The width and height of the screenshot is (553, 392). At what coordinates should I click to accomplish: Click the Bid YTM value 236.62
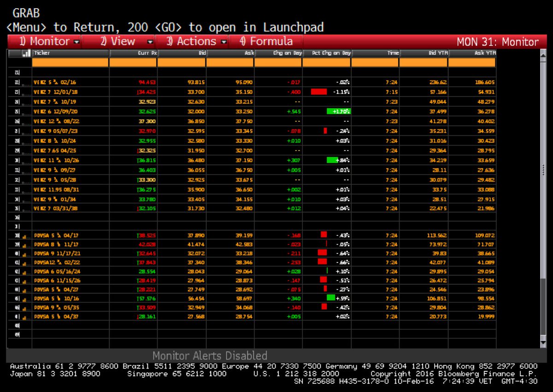point(438,82)
